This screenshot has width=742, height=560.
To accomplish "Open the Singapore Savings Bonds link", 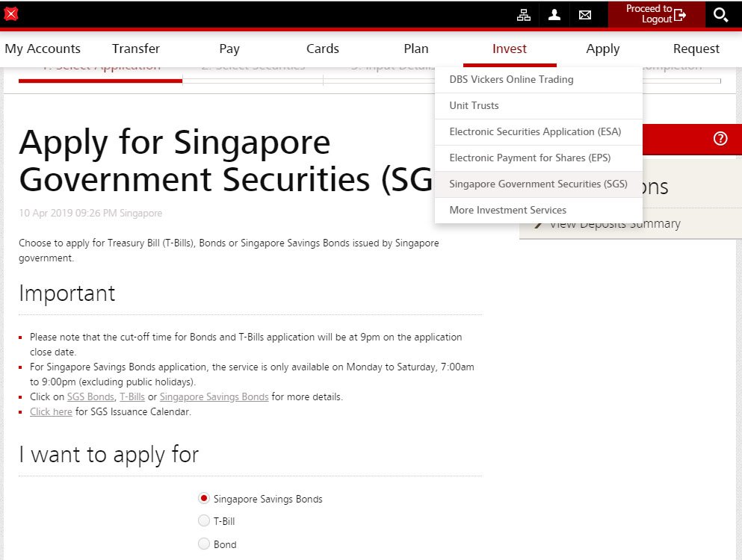I will pos(214,396).
